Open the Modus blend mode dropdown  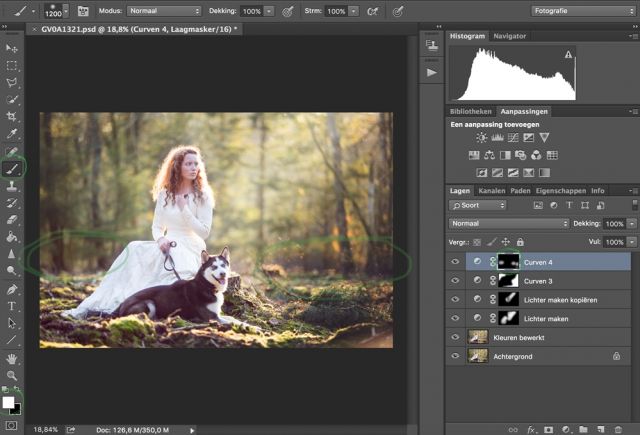point(164,11)
